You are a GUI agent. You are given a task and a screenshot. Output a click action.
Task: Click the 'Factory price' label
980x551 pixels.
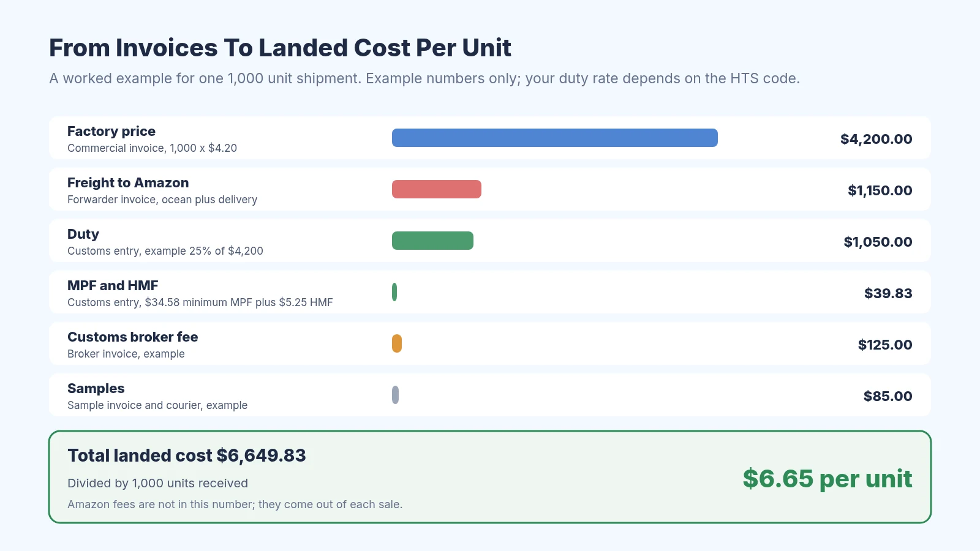click(111, 131)
